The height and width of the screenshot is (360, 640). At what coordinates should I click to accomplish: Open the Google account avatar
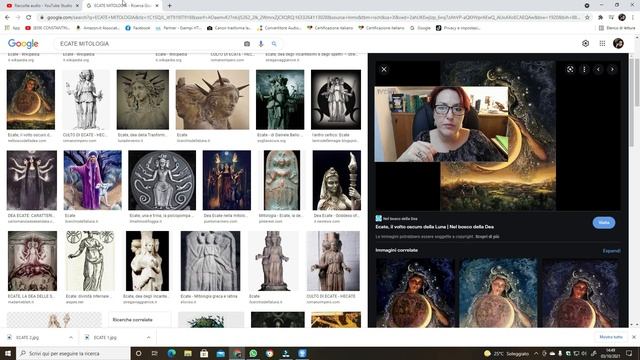click(x=618, y=43)
